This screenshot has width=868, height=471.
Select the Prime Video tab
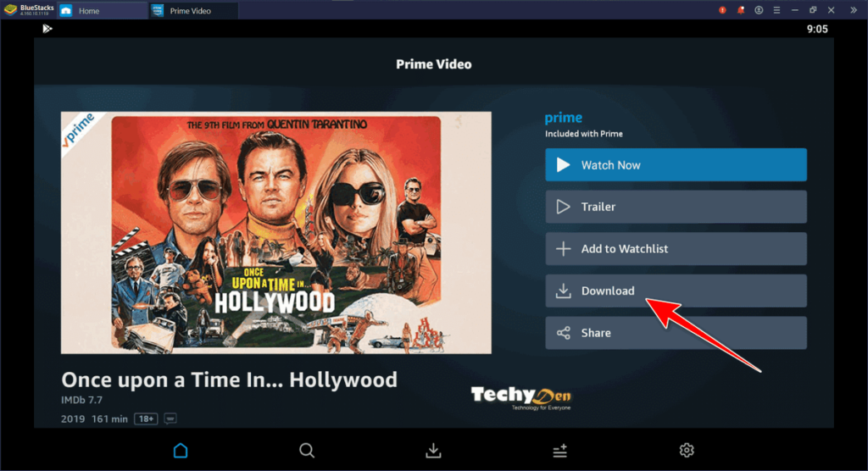click(x=194, y=10)
